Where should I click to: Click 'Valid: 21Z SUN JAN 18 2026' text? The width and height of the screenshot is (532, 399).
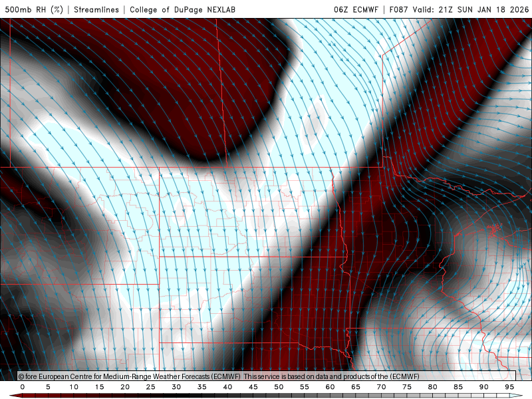(471, 9)
